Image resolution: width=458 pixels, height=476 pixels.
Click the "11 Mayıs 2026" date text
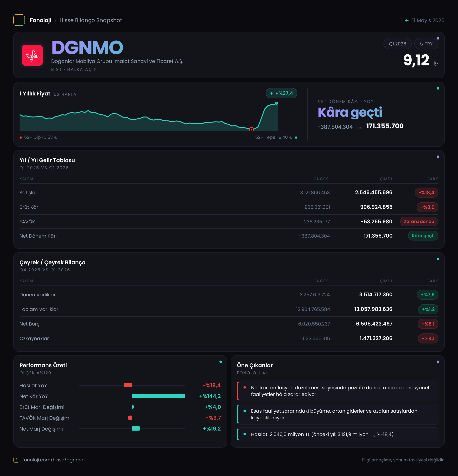coord(428,20)
